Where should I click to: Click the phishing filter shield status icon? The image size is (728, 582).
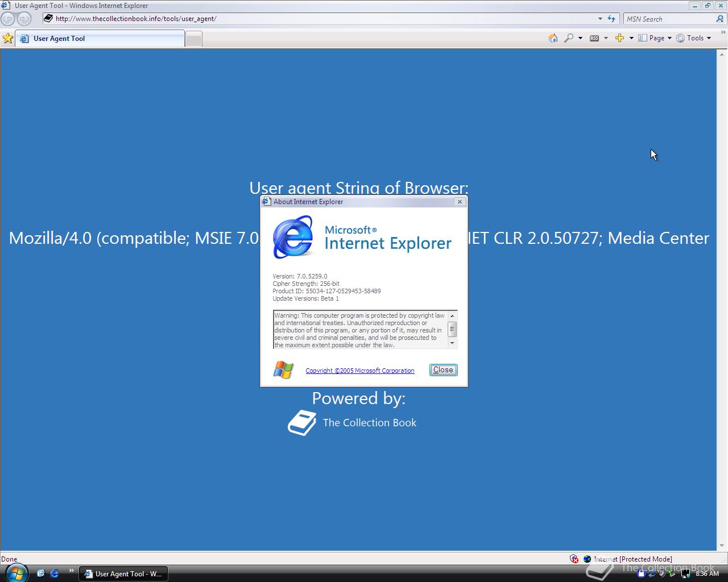[574, 559]
